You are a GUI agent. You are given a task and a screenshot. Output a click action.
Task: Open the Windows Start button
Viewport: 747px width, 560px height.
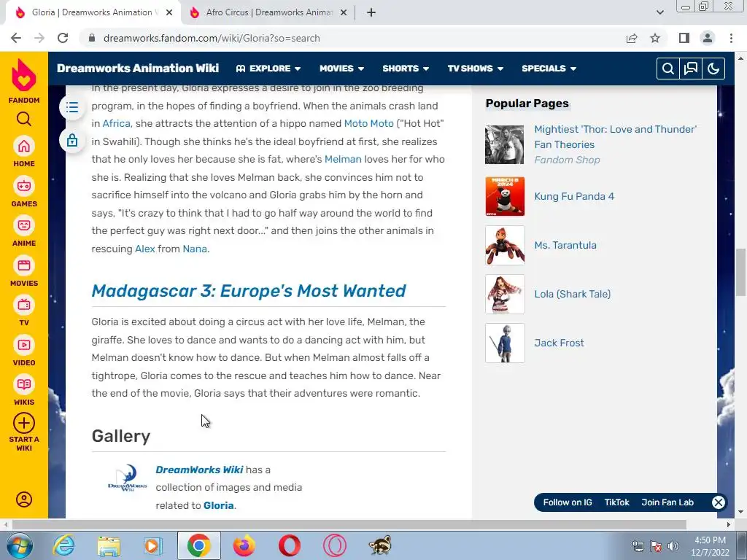click(19, 545)
